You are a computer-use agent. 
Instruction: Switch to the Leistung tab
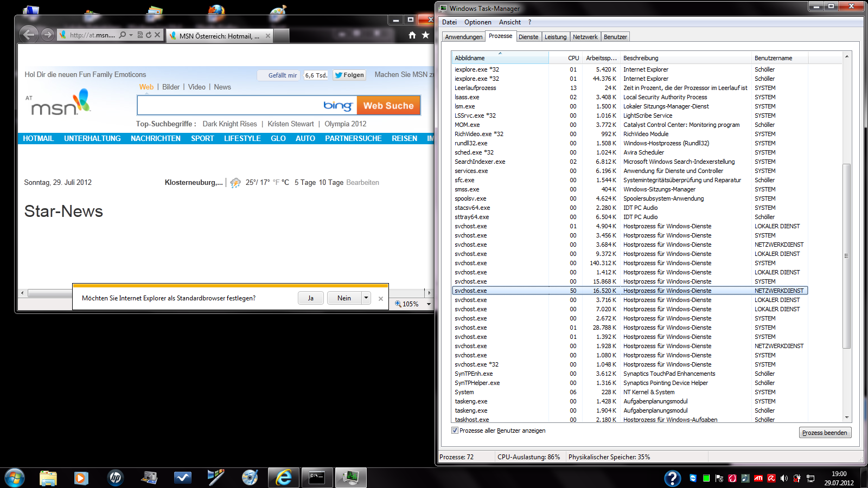(556, 37)
